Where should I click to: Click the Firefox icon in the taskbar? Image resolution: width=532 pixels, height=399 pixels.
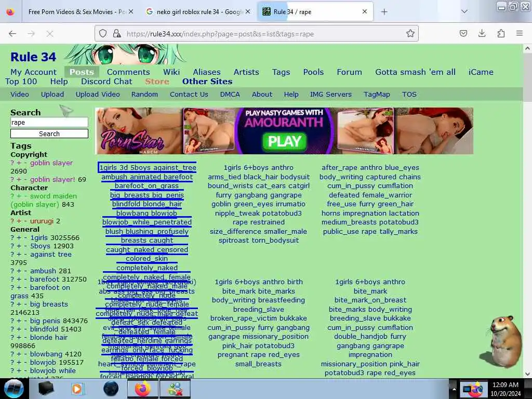142,389
